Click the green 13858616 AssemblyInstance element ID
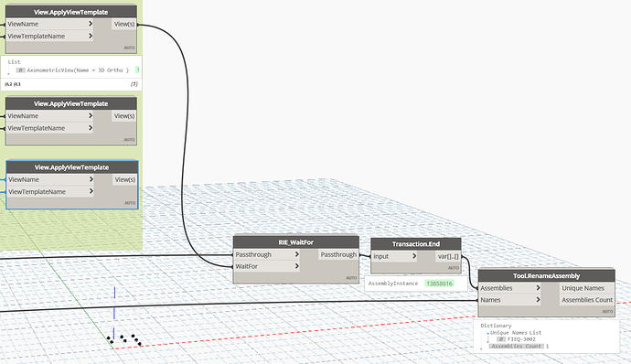Viewport: 631px width, 364px height. (x=439, y=284)
